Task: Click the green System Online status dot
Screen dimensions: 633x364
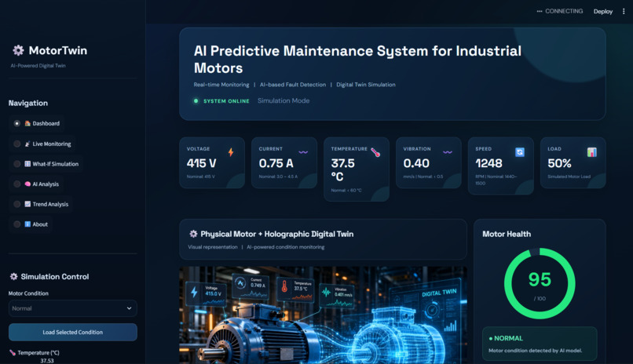Action: (x=196, y=100)
